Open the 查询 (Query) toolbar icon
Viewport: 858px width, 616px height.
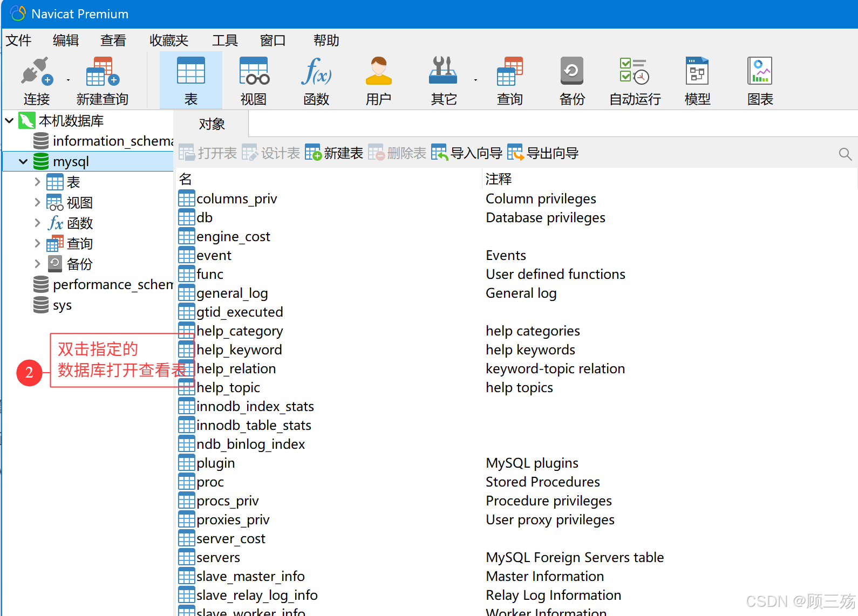point(510,71)
